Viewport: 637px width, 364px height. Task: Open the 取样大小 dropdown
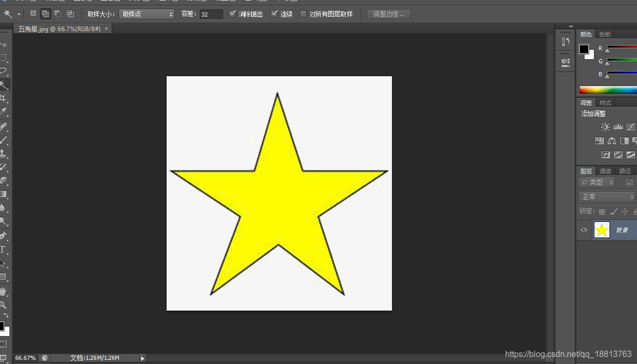click(147, 14)
